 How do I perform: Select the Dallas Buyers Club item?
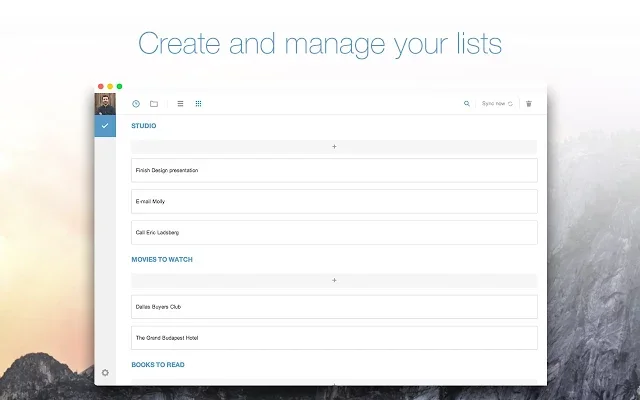(x=334, y=306)
